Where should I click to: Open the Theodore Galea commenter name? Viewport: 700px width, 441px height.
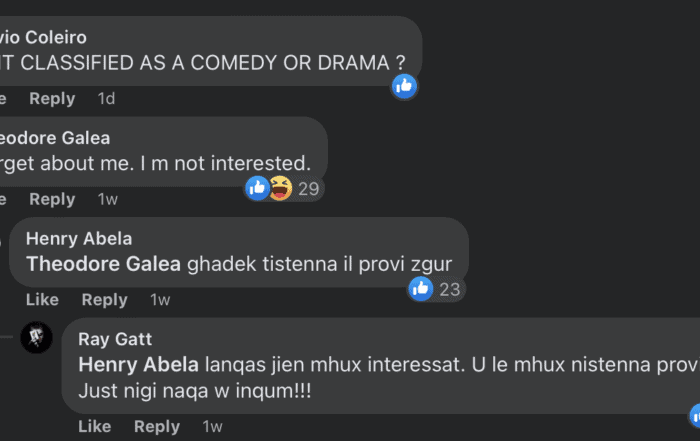pyautogui.click(x=56, y=137)
